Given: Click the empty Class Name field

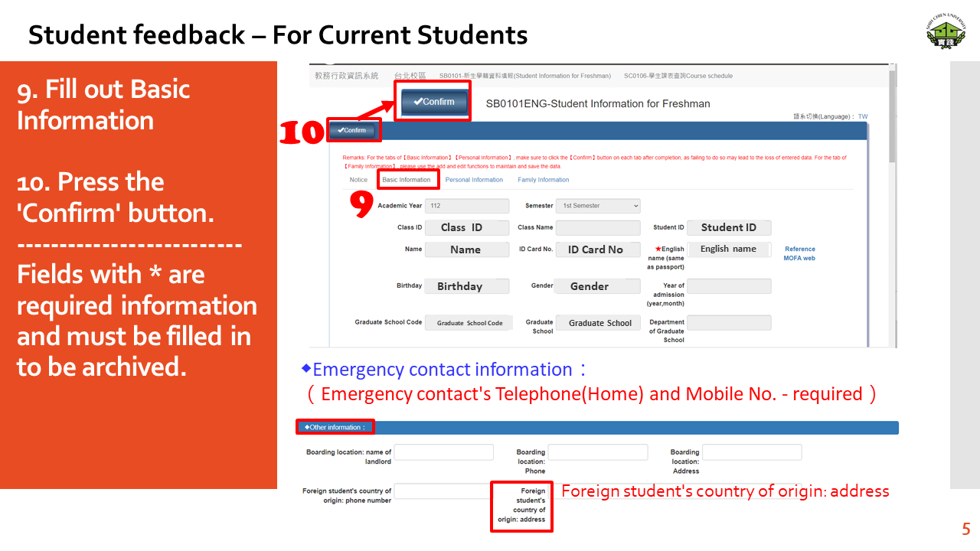Looking at the screenshot, I should click(598, 227).
